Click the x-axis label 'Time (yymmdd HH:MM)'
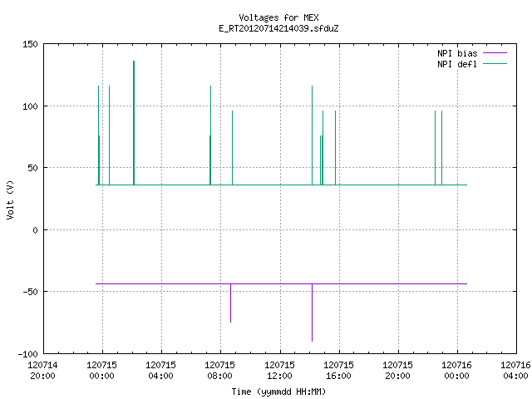Image resolution: width=532 pixels, height=399 pixels. click(x=278, y=392)
